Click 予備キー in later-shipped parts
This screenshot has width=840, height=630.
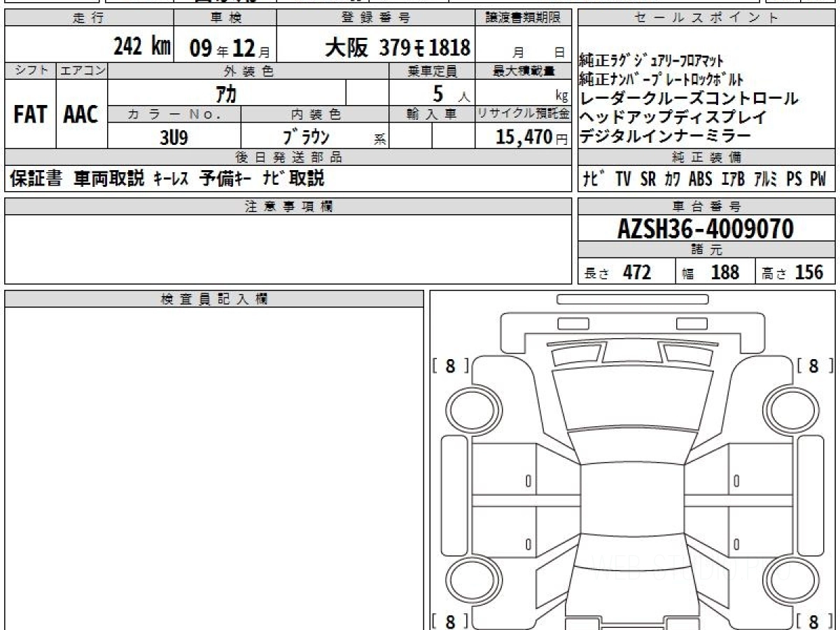coord(226,178)
